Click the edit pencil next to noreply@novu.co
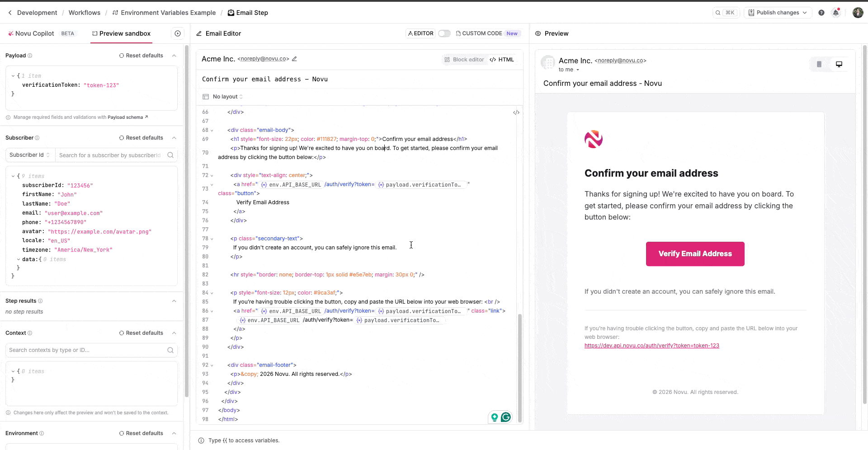Image resolution: width=868 pixels, height=450 pixels. 295,59
